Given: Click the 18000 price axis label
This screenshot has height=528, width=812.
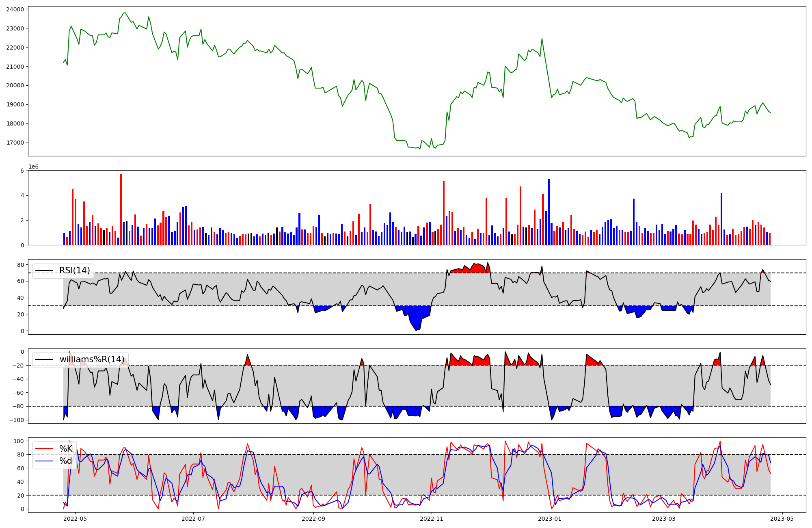Looking at the screenshot, I should (15, 124).
